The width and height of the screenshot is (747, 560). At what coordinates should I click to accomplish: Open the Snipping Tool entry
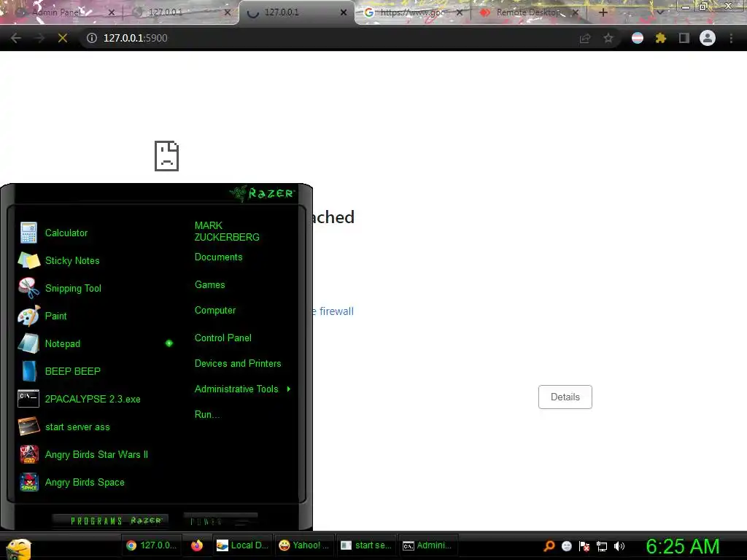point(73,288)
